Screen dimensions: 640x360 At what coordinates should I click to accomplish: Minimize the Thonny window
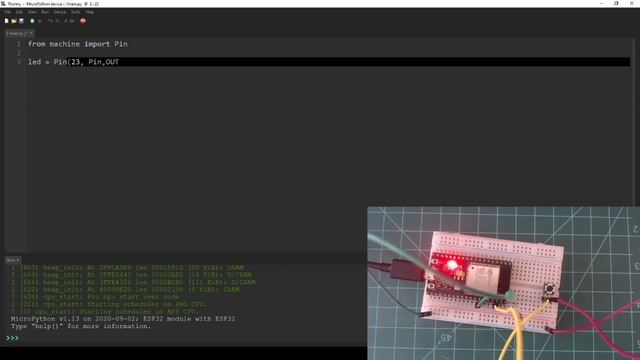602,4
